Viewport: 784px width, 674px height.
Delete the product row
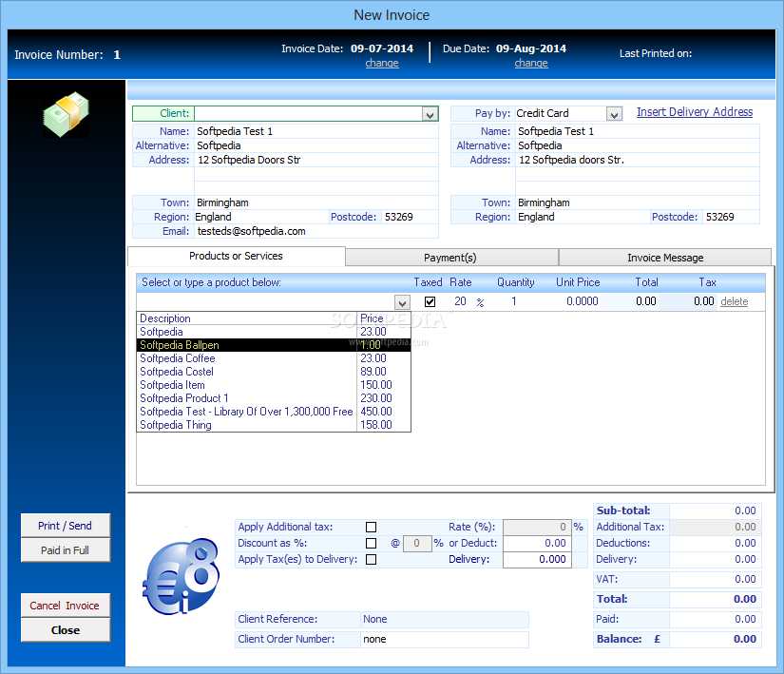point(734,301)
